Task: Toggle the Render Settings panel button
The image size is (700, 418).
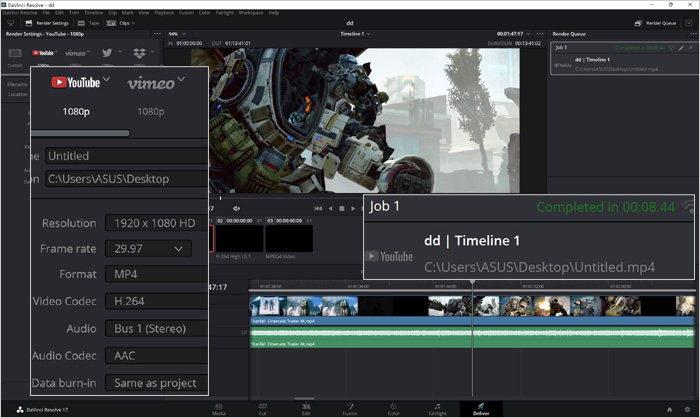Action: (x=47, y=23)
